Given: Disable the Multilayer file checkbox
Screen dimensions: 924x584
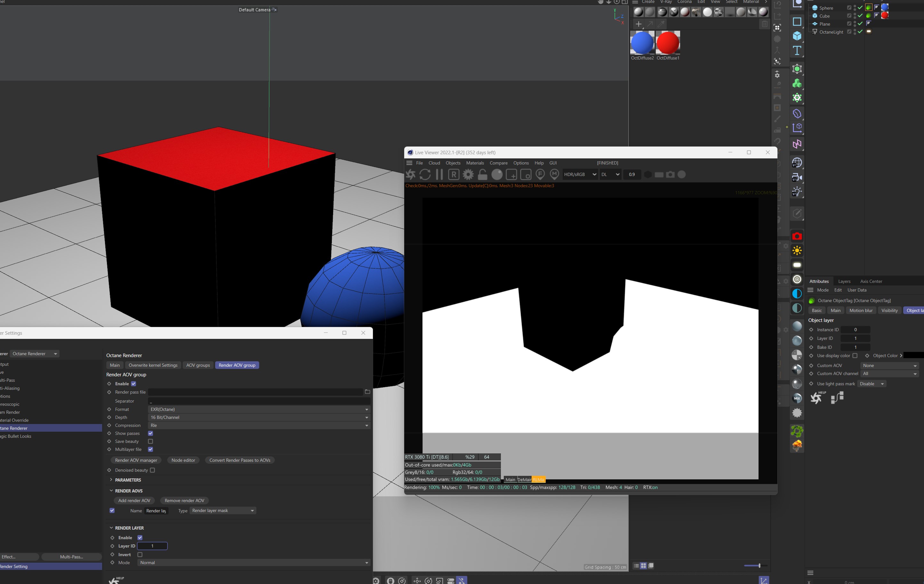Looking at the screenshot, I should pyautogui.click(x=150, y=449).
